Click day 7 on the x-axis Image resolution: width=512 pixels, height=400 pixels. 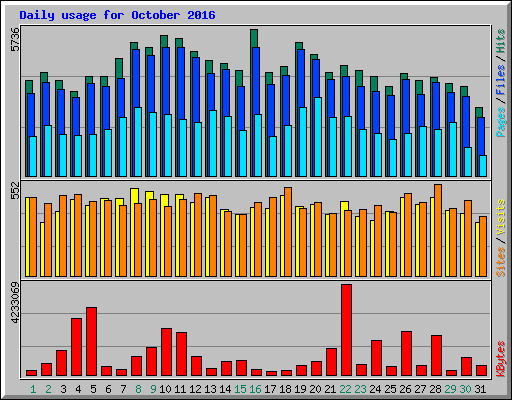tap(123, 389)
